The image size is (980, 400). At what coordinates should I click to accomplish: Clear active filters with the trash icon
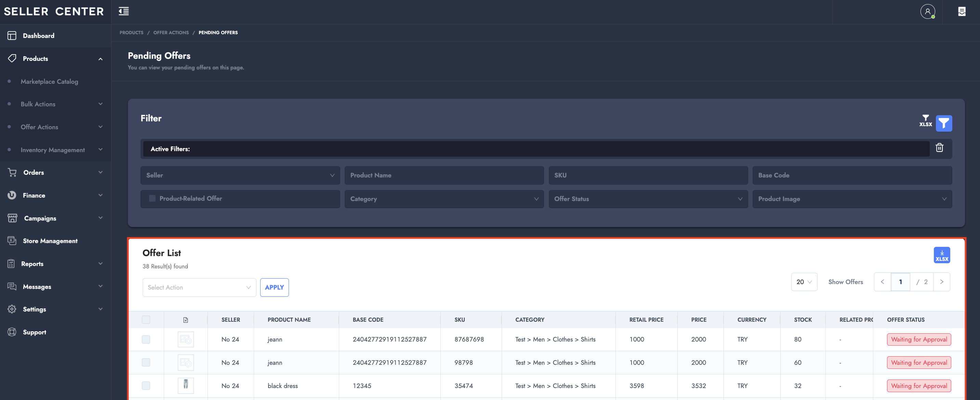(x=939, y=148)
